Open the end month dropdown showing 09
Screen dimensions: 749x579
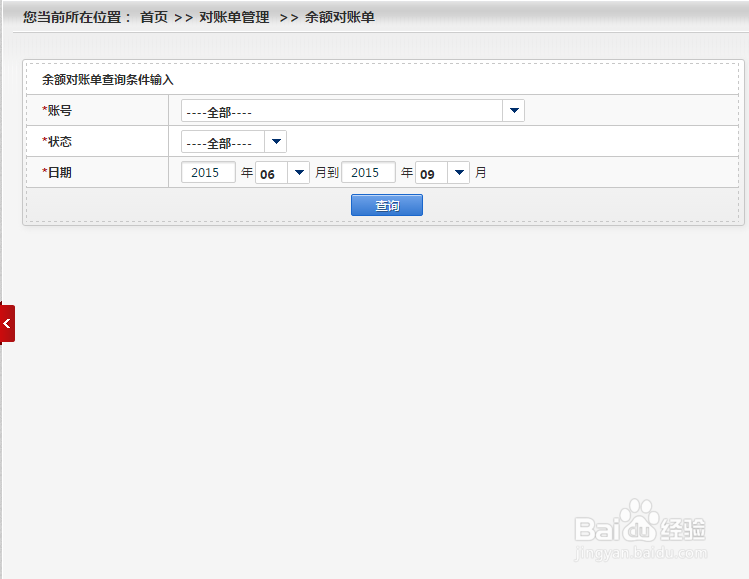point(442,172)
